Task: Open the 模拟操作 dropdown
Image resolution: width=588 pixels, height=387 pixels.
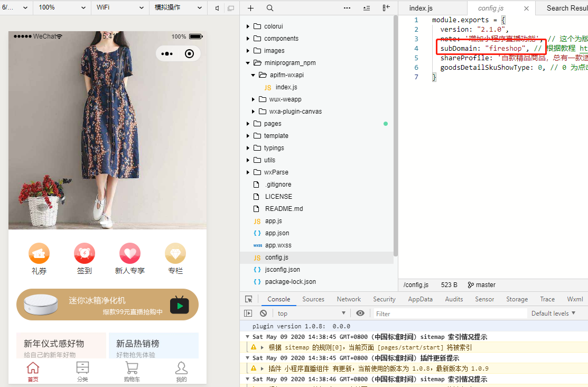Action: pyautogui.click(x=178, y=7)
